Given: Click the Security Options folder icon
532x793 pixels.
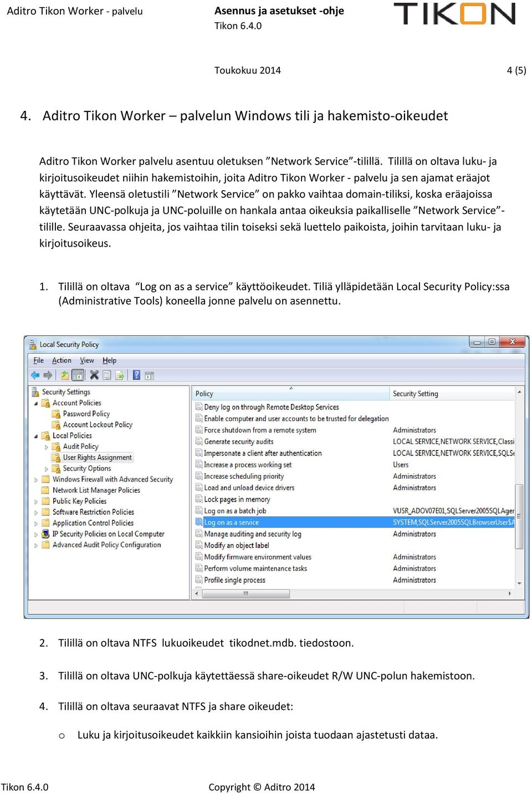Looking at the screenshot, I should point(56,468).
